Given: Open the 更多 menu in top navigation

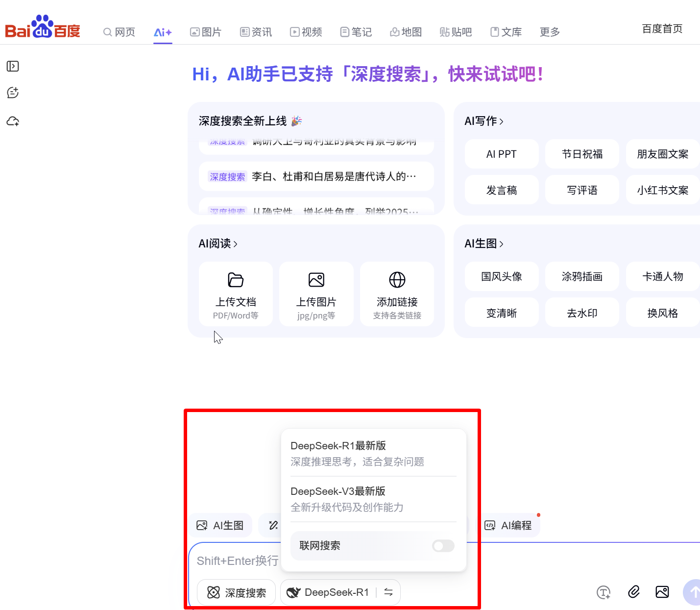Looking at the screenshot, I should pyautogui.click(x=550, y=32).
